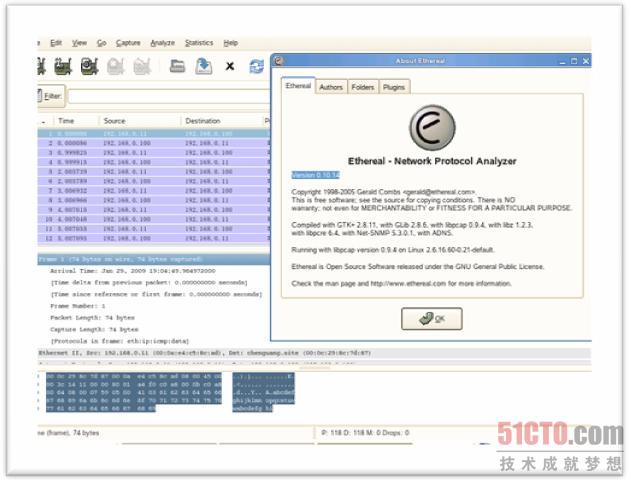631x480 pixels.
Task: Open the View menu
Action: pyautogui.click(x=79, y=43)
